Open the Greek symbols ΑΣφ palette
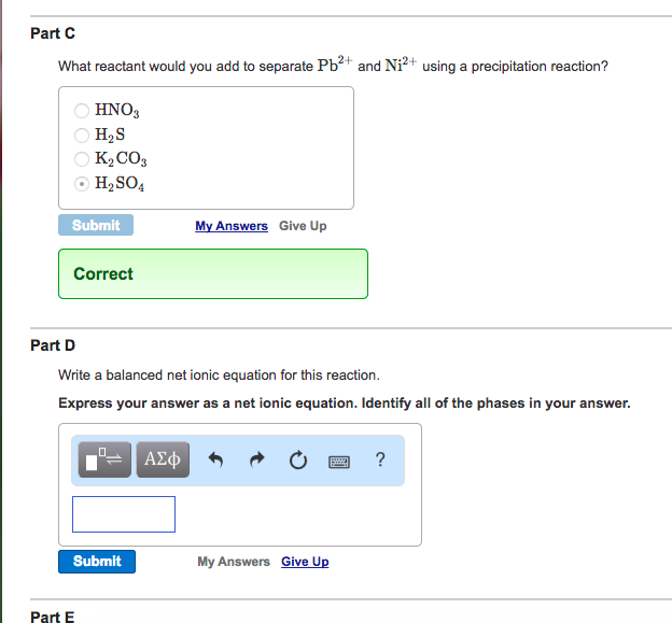This screenshot has width=672, height=623. click(163, 459)
